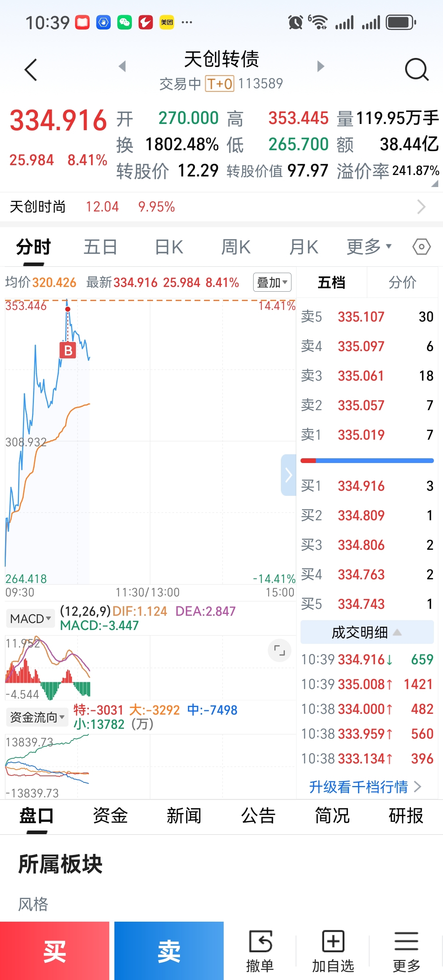The image size is (443, 980).
Task: Switch to 简况 tab
Action: click(332, 816)
